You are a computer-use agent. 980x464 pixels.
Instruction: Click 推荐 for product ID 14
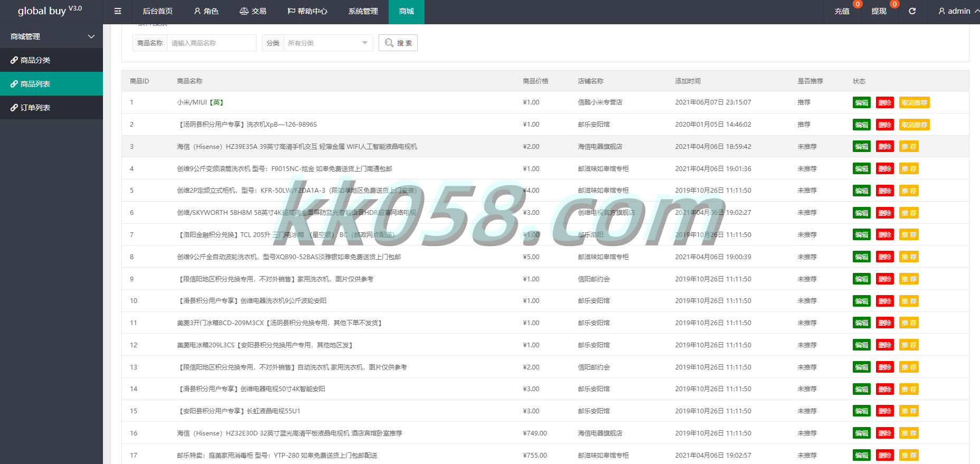[x=909, y=389]
